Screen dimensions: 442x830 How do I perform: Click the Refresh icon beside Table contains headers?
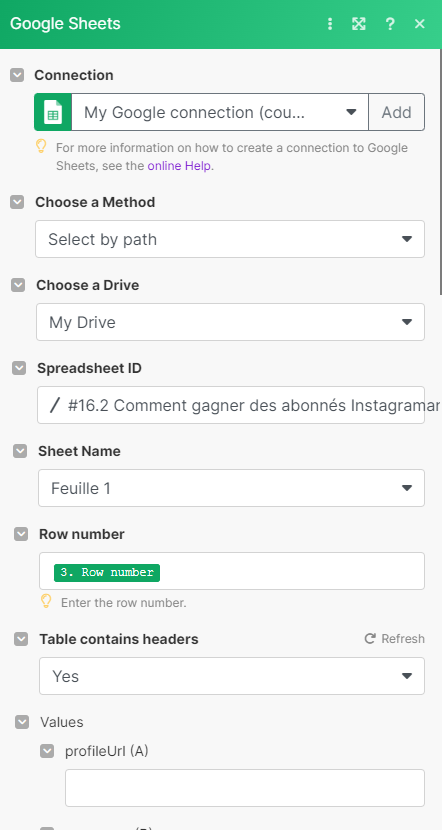point(370,639)
